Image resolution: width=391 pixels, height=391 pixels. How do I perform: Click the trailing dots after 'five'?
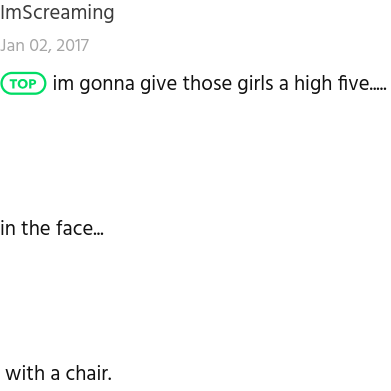378,89
